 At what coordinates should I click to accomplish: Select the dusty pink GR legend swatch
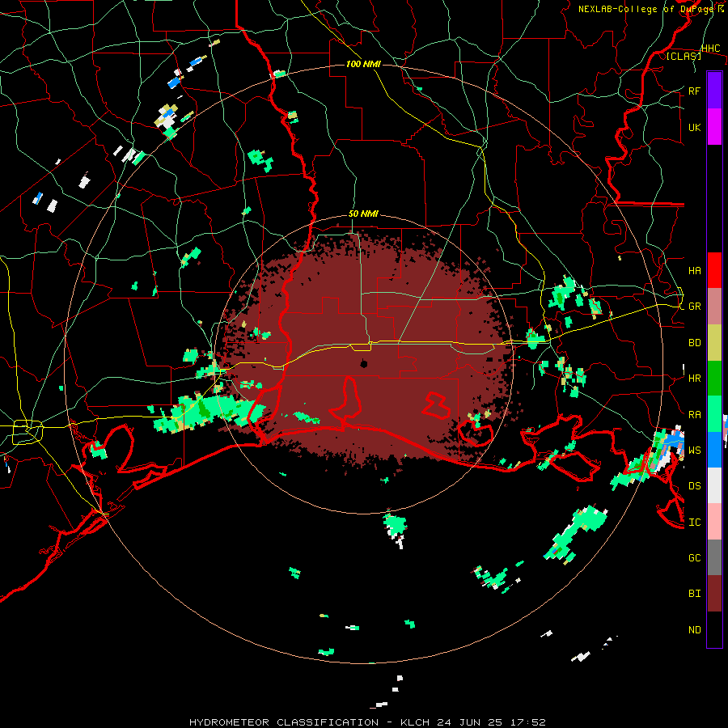(x=714, y=307)
